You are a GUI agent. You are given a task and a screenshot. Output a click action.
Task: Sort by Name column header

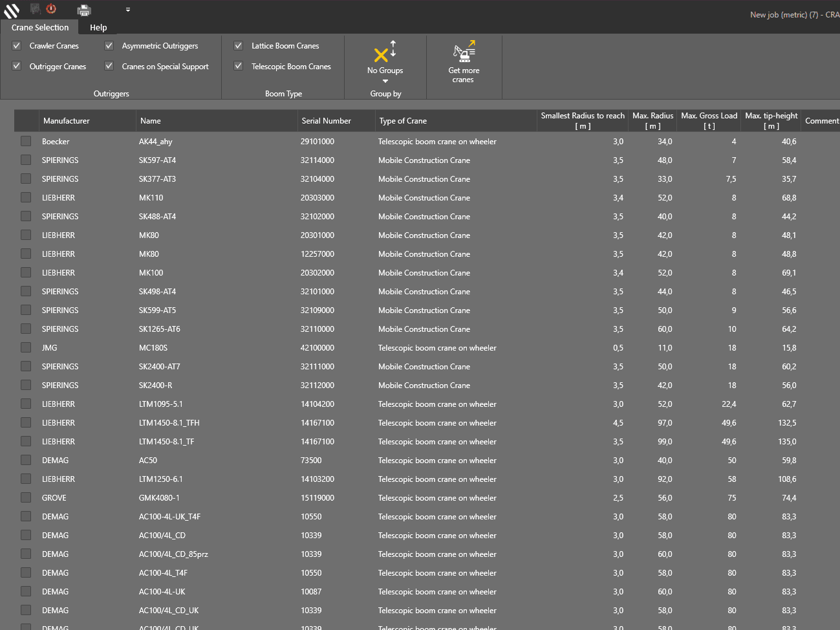click(x=217, y=121)
